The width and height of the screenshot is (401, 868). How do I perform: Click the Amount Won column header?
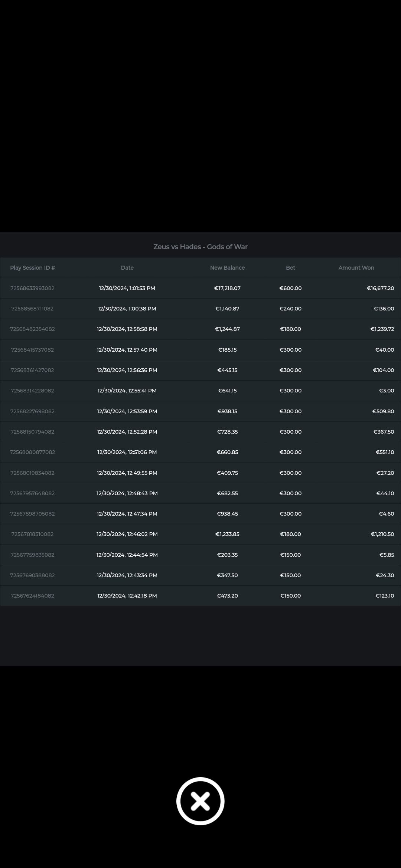click(356, 267)
